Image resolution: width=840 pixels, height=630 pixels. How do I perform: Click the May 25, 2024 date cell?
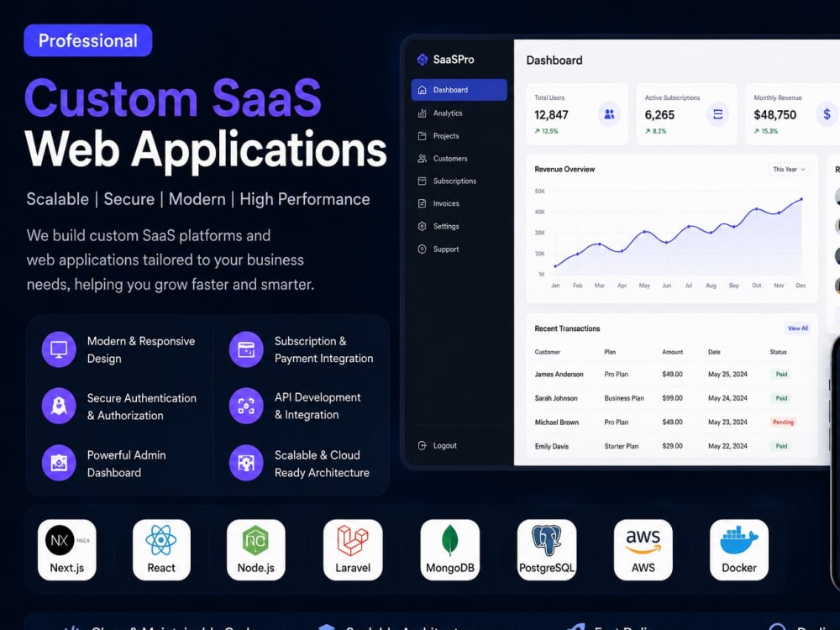(x=727, y=375)
